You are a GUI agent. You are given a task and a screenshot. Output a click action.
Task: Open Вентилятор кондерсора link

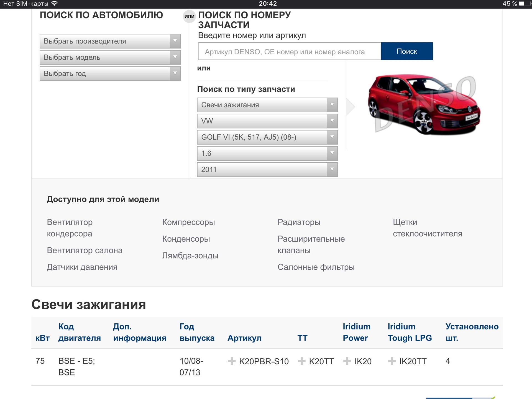tap(70, 228)
